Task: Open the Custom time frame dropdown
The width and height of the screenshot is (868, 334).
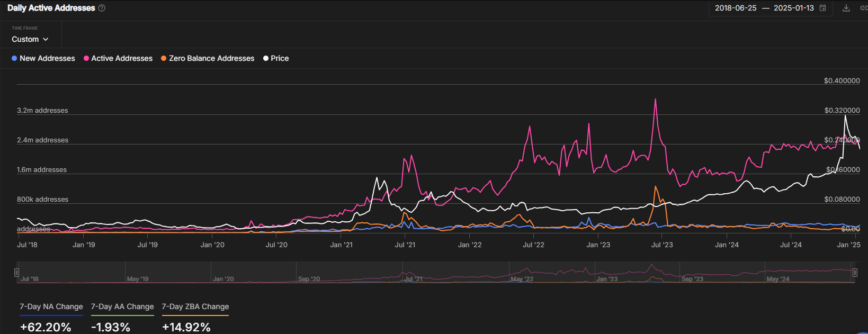Action: 30,39
